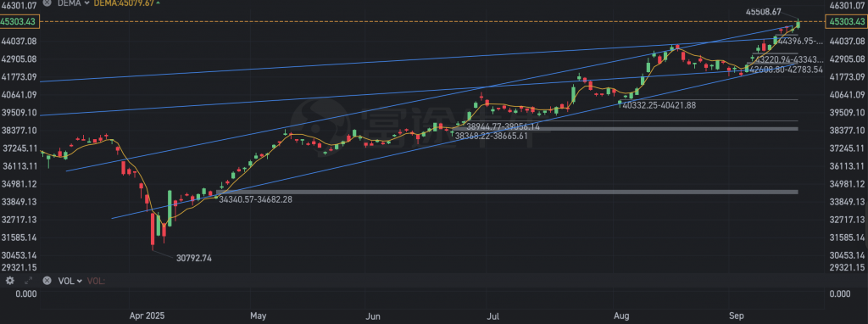This screenshot has width=868, height=324.
Task: Select the current price tag 45303.43 on left axis
Action: (x=19, y=21)
